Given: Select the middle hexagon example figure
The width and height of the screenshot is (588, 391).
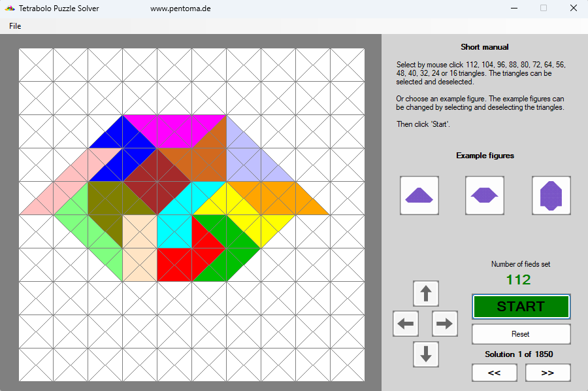Looking at the screenshot, I should [484, 195].
